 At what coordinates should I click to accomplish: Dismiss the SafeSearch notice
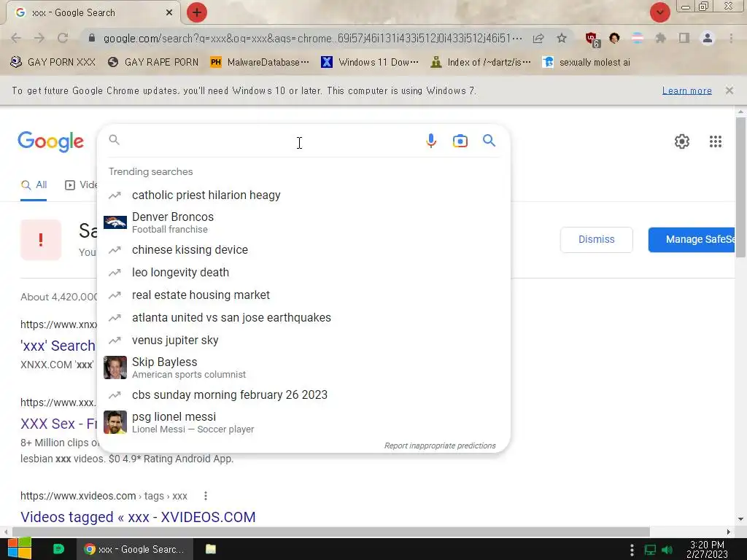(597, 239)
